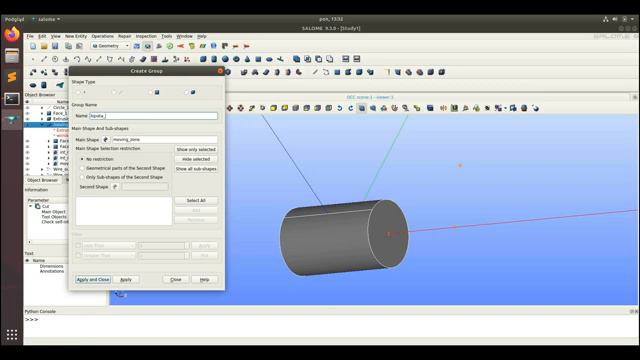Open the New Entity menu
This screenshot has width=640, height=360.
click(76, 36)
